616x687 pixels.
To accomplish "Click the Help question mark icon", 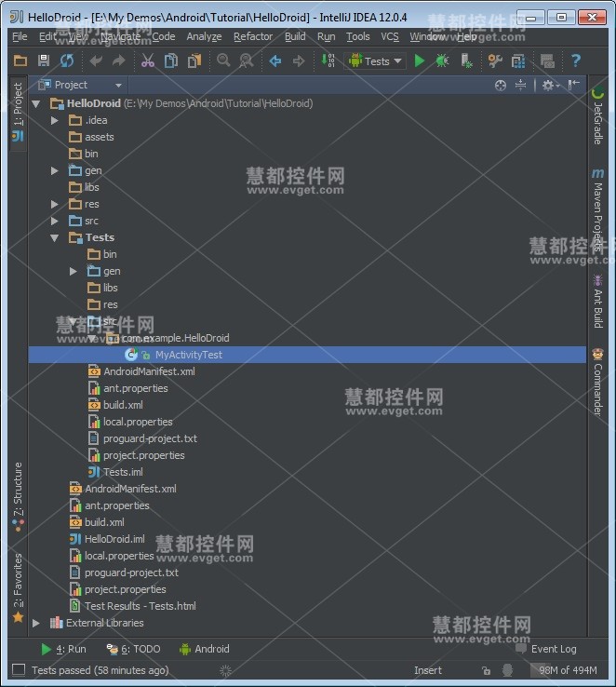I will point(576,61).
